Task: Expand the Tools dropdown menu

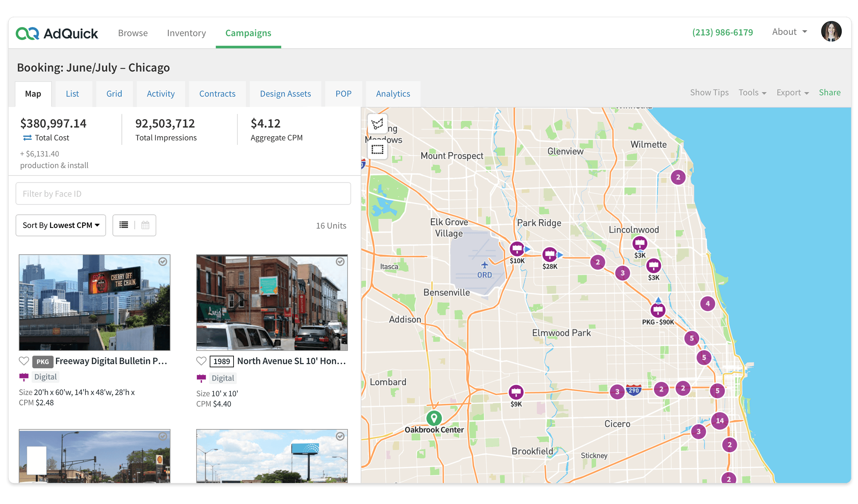Action: coord(752,93)
